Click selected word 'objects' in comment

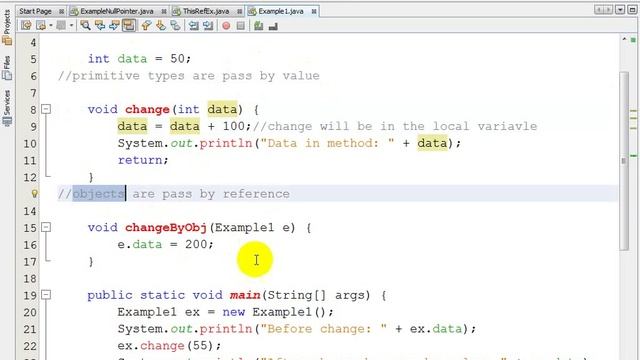pos(98,193)
